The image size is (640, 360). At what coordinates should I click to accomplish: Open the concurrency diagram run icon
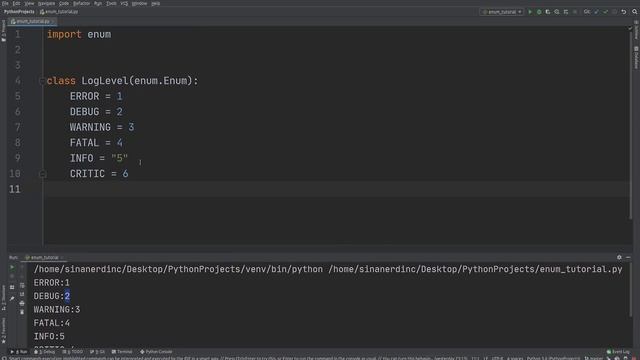(x=566, y=12)
